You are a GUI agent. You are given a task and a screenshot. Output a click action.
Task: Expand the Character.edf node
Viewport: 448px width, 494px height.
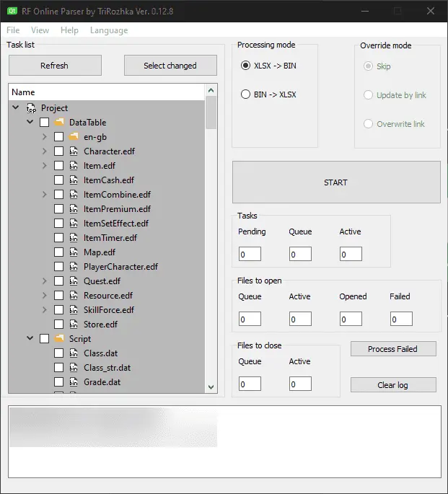(x=45, y=151)
